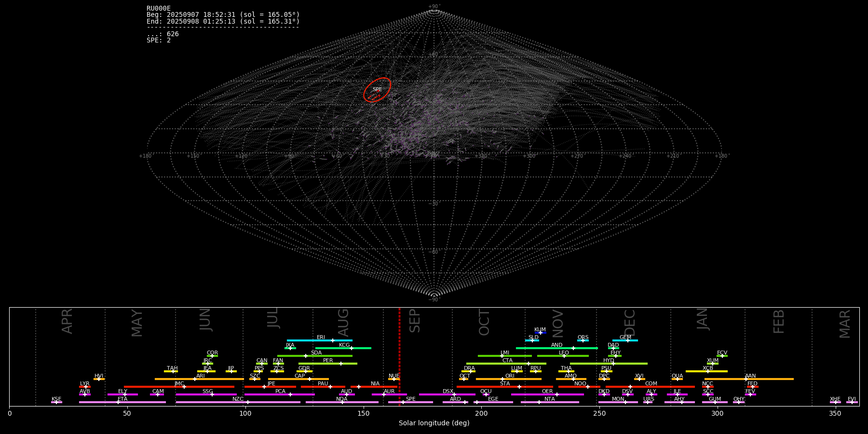Screen dimensions: 868x434
Task: Click the EVI shower label
Action: point(852,399)
